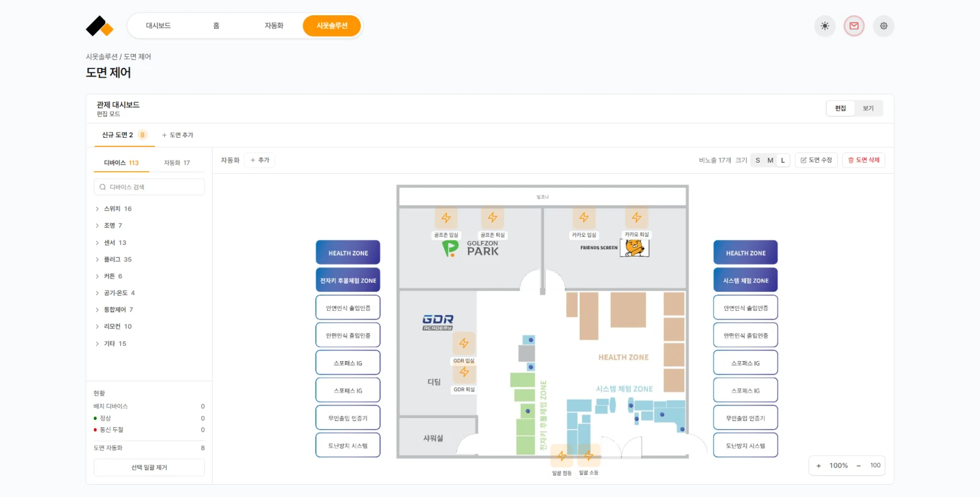Screen dimensions: 980x497
Task: Open the 자동화 top navigation tab
Action: (x=274, y=26)
